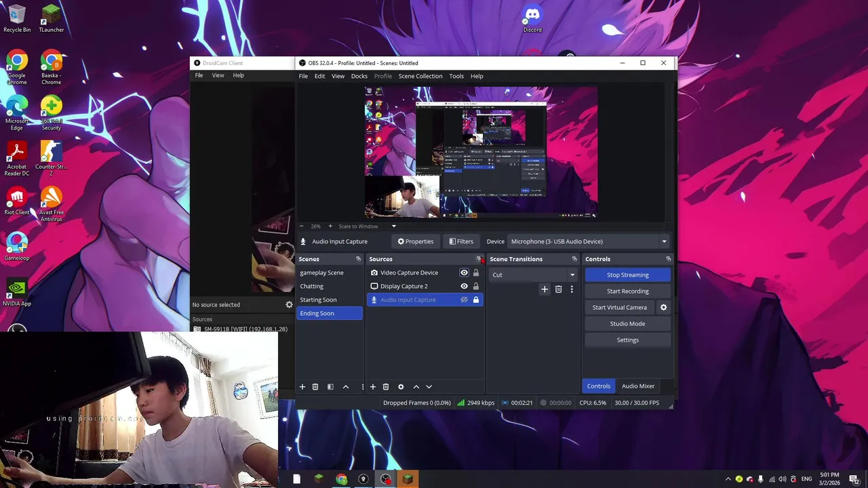Pop out the Scenes dock icon
Image resolution: width=868 pixels, height=488 pixels.
359,259
